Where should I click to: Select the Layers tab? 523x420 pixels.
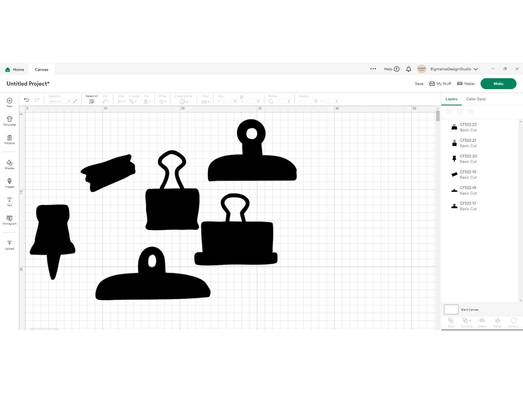click(452, 99)
